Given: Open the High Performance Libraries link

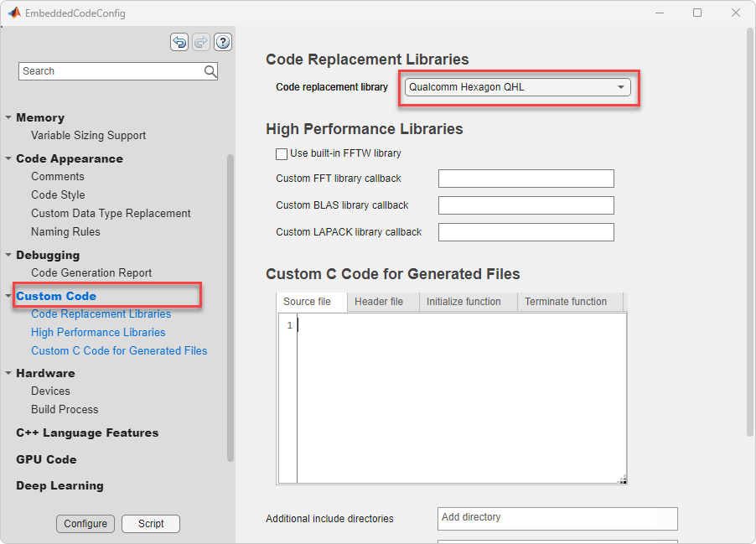Looking at the screenshot, I should (x=98, y=333).
